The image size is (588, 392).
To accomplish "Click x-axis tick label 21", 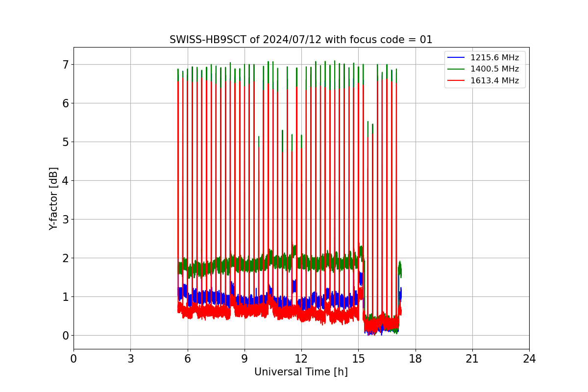I will click(472, 359).
